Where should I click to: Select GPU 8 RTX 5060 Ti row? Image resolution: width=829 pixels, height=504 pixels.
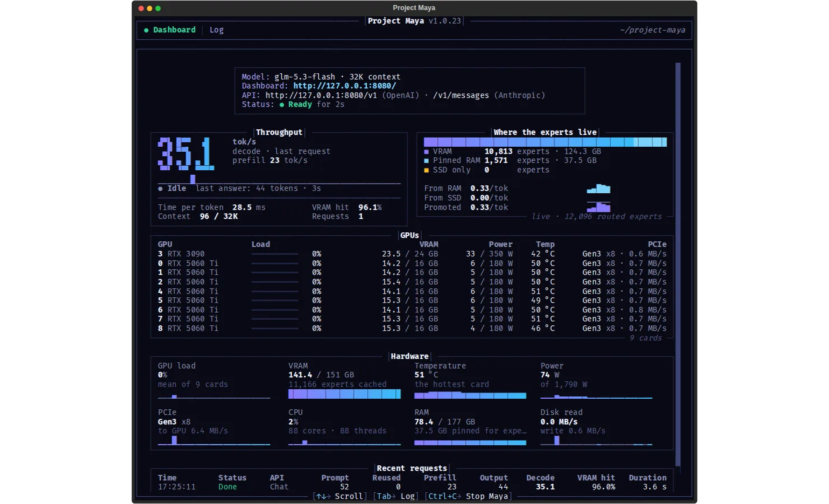pos(412,328)
